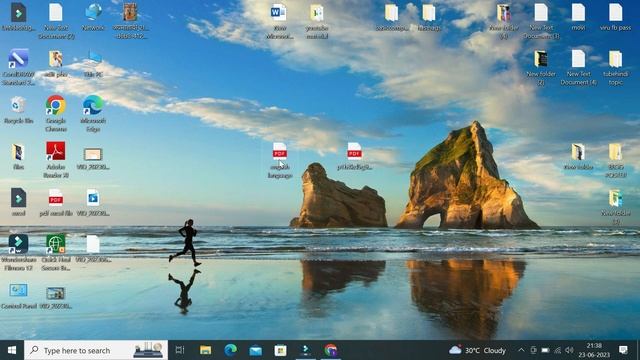Select the New Microsoft Word document icon

coord(279,20)
